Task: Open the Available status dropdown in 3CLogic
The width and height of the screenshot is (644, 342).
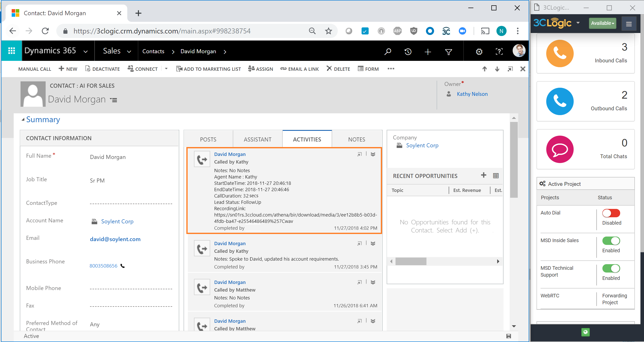Action: (x=602, y=23)
